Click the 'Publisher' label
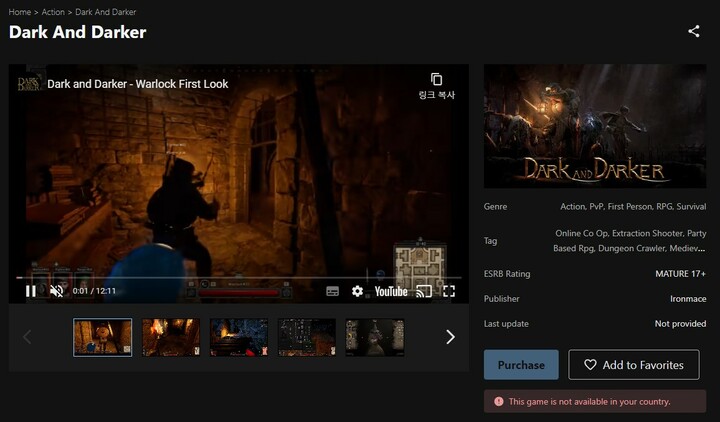The height and width of the screenshot is (422, 720). pyautogui.click(x=501, y=298)
